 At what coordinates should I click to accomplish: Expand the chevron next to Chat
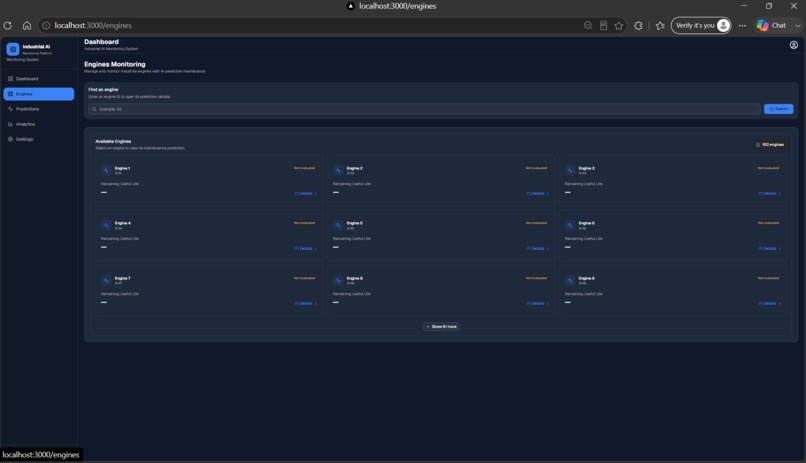[x=797, y=25]
